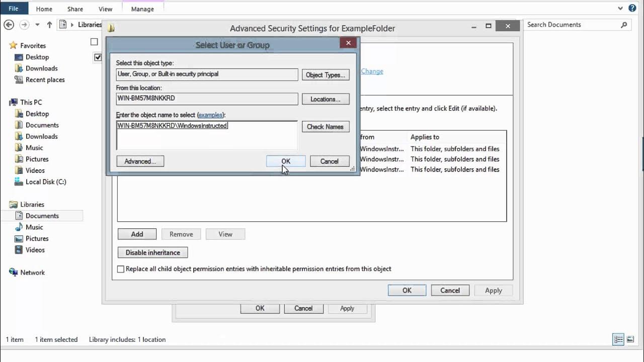The image size is (644, 362).
Task: Select Desktop icon under Favorites
Action: [x=19, y=57]
